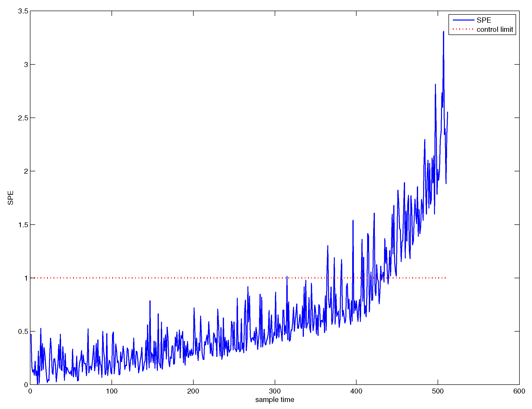The image size is (532, 409).
Task: Click the x-axis tick label 600
Action: point(519,391)
